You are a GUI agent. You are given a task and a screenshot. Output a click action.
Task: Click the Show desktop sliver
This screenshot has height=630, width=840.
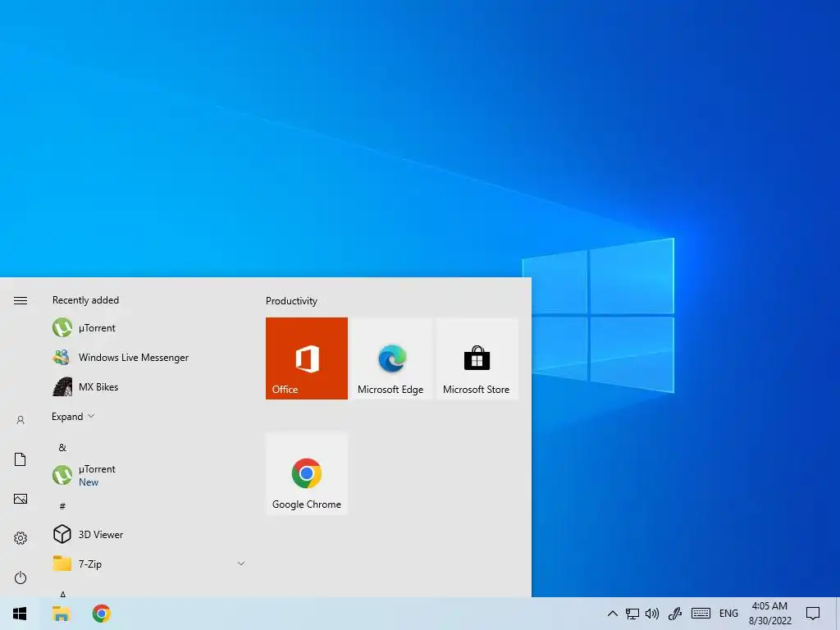point(838,614)
